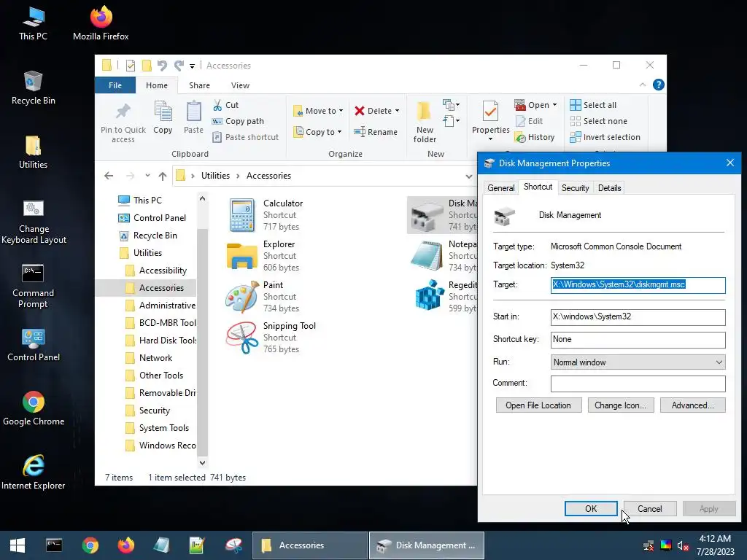Click the Shortcut key field
The width and height of the screenshot is (747, 560).
click(638, 340)
